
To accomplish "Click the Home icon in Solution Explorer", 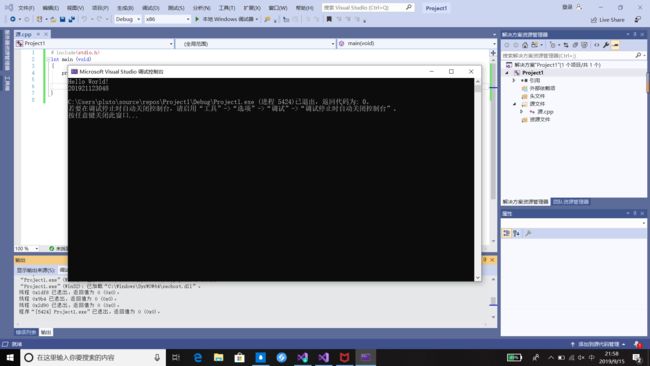I will (525, 45).
